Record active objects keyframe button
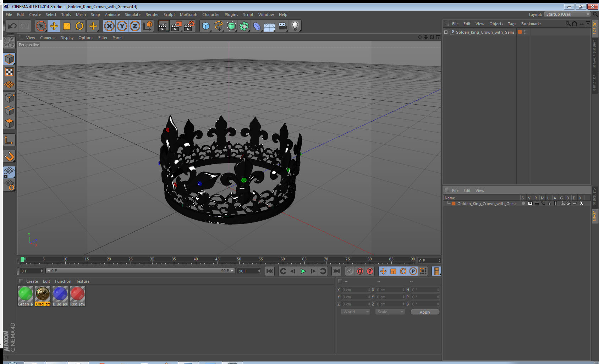The height and width of the screenshot is (364, 599). click(x=350, y=271)
